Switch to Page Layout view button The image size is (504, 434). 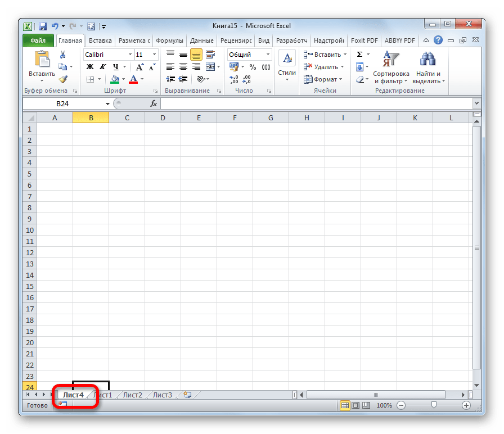tap(355, 405)
